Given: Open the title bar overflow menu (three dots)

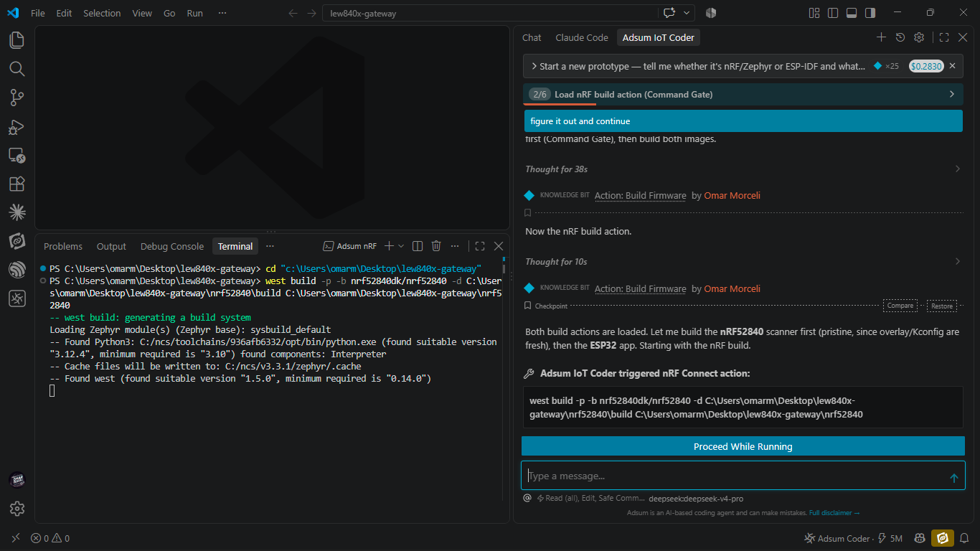Looking at the screenshot, I should 222,13.
